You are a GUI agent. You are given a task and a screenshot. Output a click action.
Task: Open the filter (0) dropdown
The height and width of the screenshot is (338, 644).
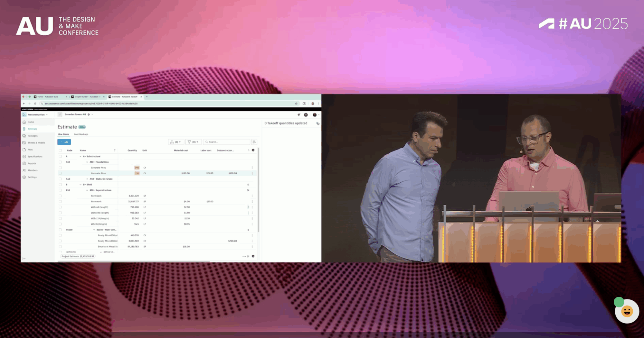[194, 142]
